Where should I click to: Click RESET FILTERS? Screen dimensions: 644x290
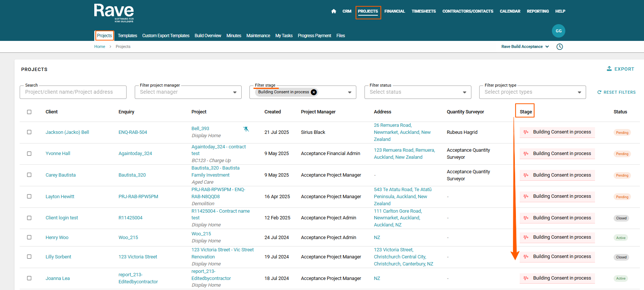(x=616, y=92)
